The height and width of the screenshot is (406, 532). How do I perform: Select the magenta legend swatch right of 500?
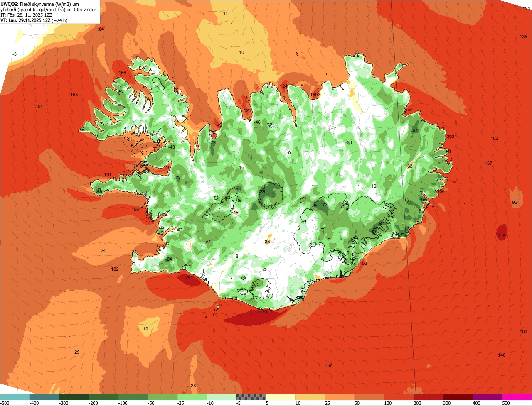click(517, 397)
